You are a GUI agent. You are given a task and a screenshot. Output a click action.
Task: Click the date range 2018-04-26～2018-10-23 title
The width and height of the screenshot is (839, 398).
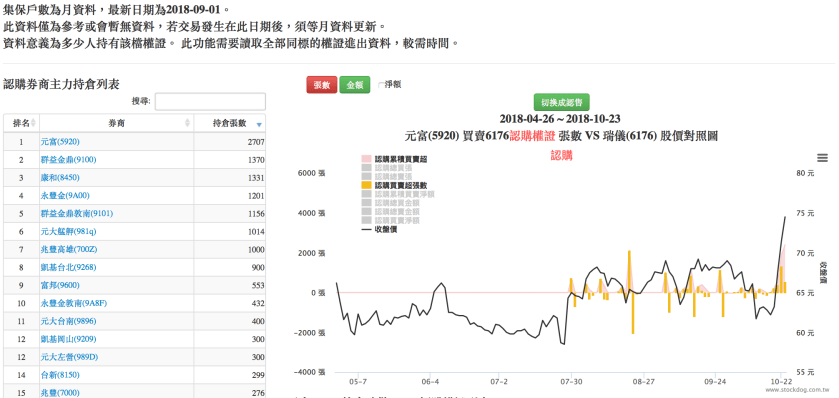point(560,118)
